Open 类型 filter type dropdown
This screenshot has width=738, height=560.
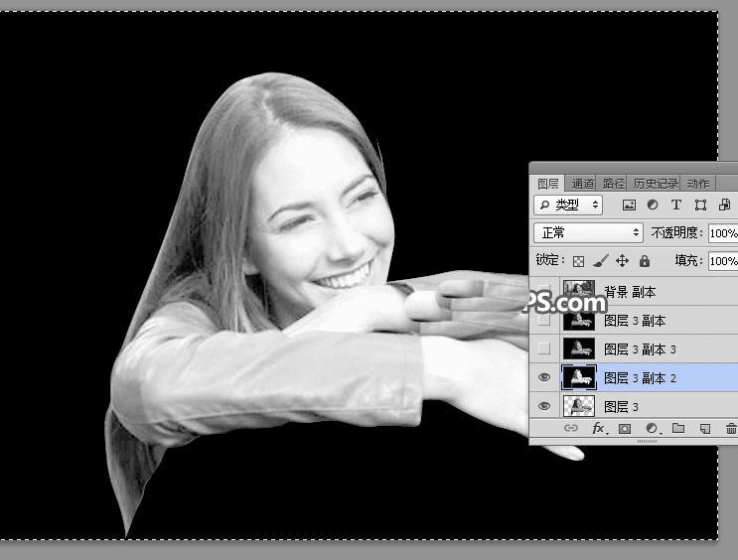568,206
